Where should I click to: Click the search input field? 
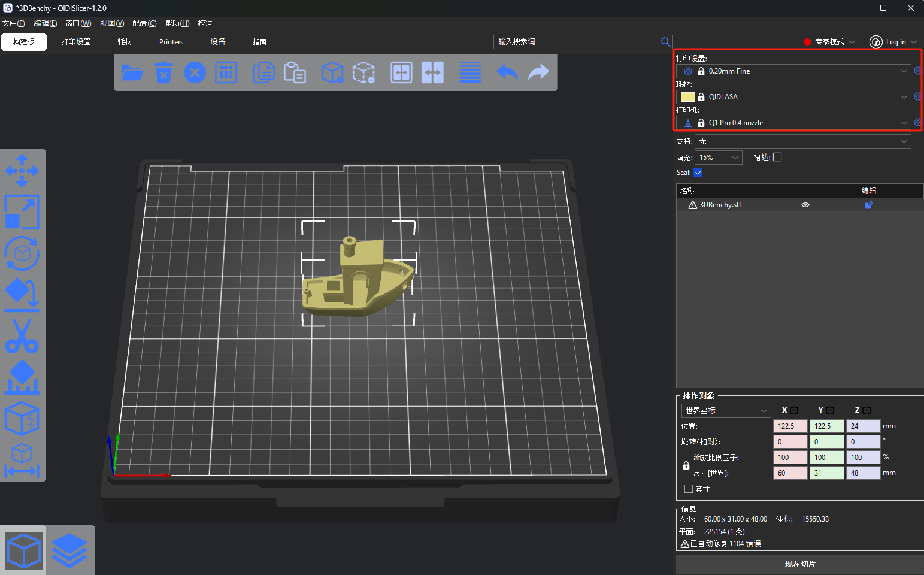click(x=576, y=42)
